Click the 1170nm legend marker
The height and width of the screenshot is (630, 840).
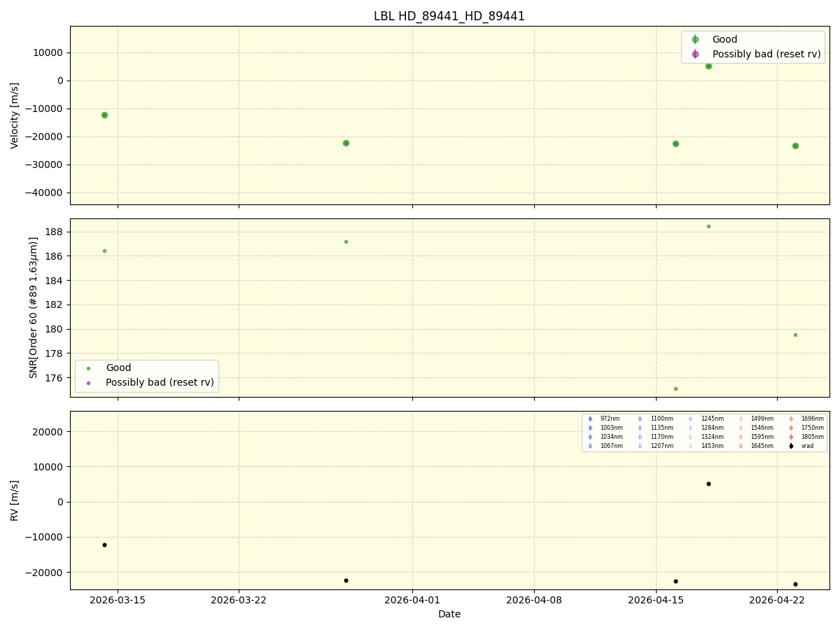click(x=640, y=437)
